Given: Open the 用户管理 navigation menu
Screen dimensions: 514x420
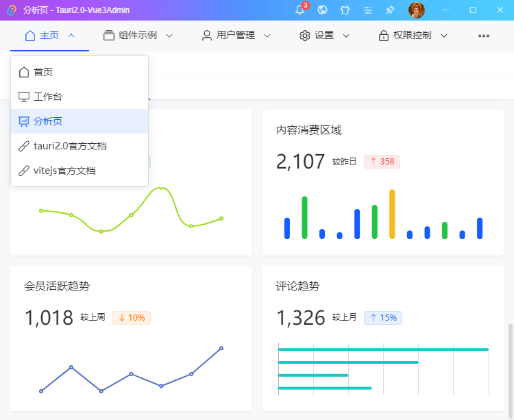Looking at the screenshot, I should 236,36.
